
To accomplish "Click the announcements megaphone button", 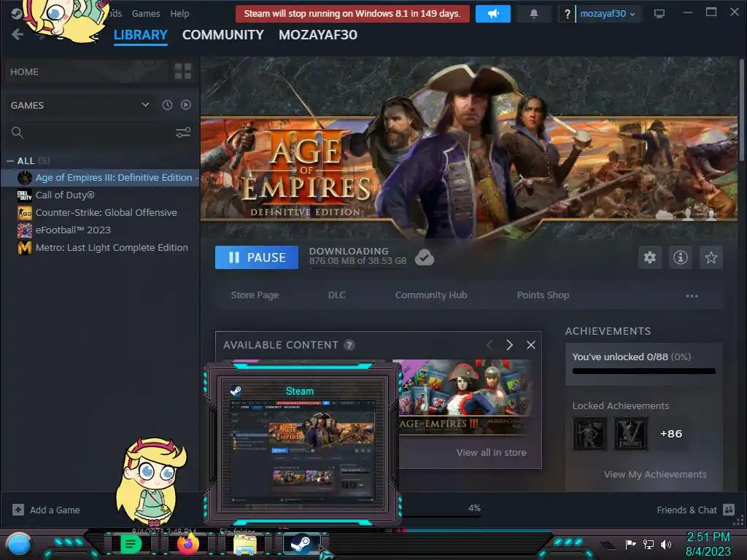I will (493, 14).
